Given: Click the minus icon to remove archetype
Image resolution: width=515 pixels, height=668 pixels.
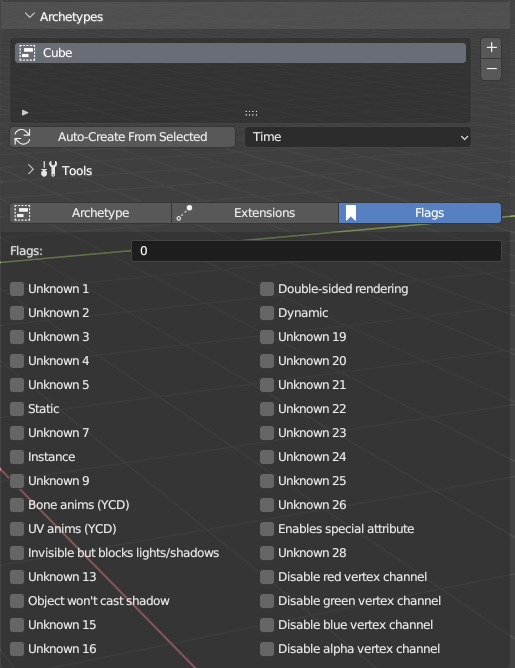Looking at the screenshot, I should [491, 69].
